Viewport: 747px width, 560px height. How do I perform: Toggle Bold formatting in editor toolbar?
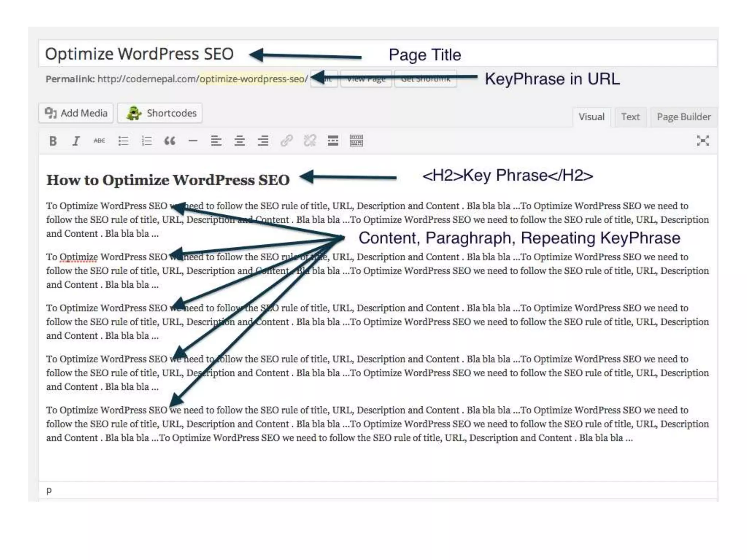53,141
